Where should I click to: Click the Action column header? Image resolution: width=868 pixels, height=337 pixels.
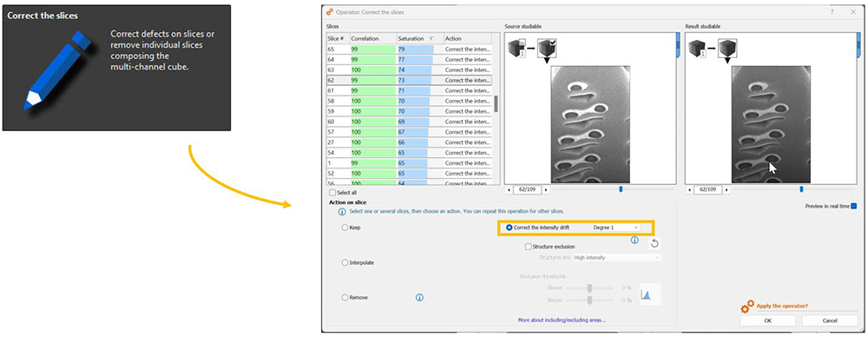point(467,39)
